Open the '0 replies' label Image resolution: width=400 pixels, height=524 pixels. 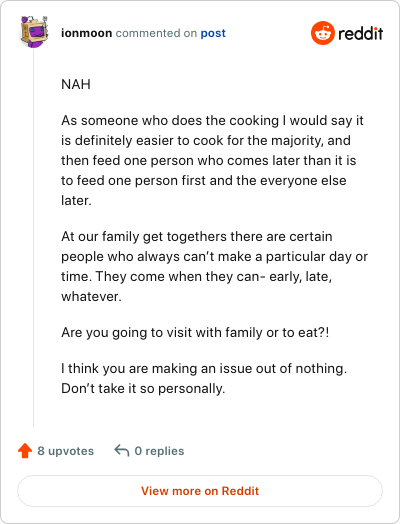click(159, 451)
